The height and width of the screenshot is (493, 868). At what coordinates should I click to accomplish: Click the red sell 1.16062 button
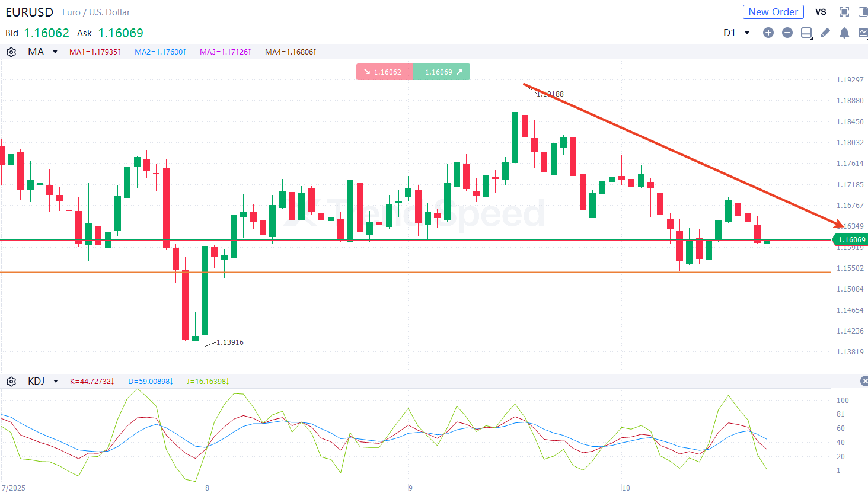384,72
